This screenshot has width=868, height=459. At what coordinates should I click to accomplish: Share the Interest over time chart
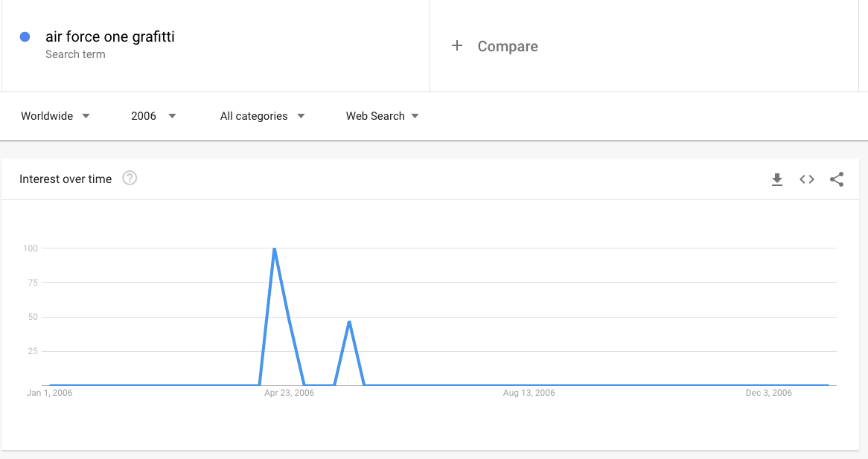837,179
